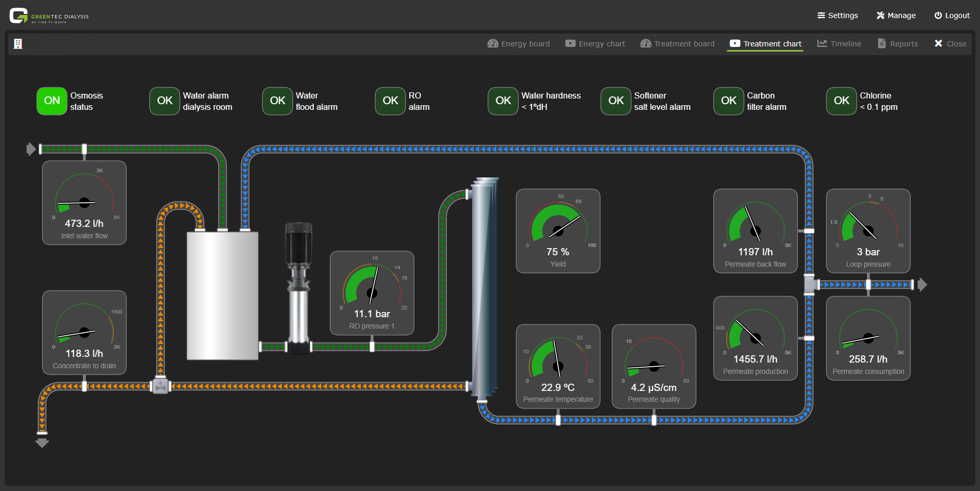Viewport: 980px width, 491px height.
Task: Close the treatment chart panel
Action: [x=951, y=44]
